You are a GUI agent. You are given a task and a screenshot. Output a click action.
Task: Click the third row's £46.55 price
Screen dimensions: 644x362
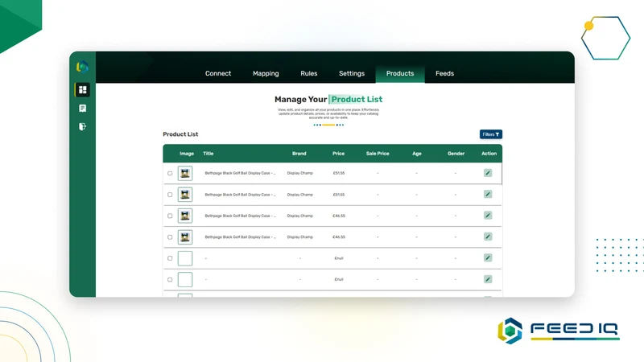339,216
